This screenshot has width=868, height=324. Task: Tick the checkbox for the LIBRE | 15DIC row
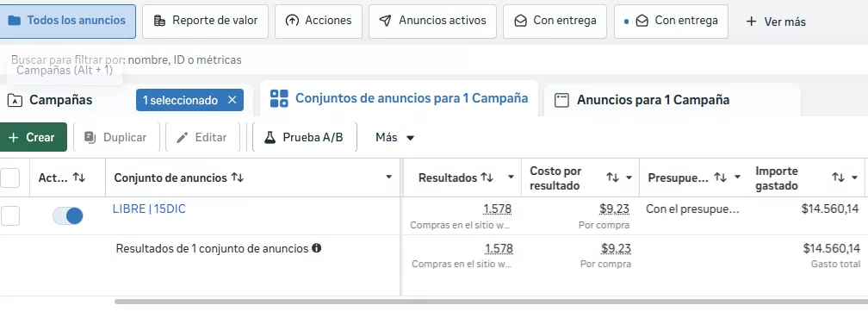10,216
